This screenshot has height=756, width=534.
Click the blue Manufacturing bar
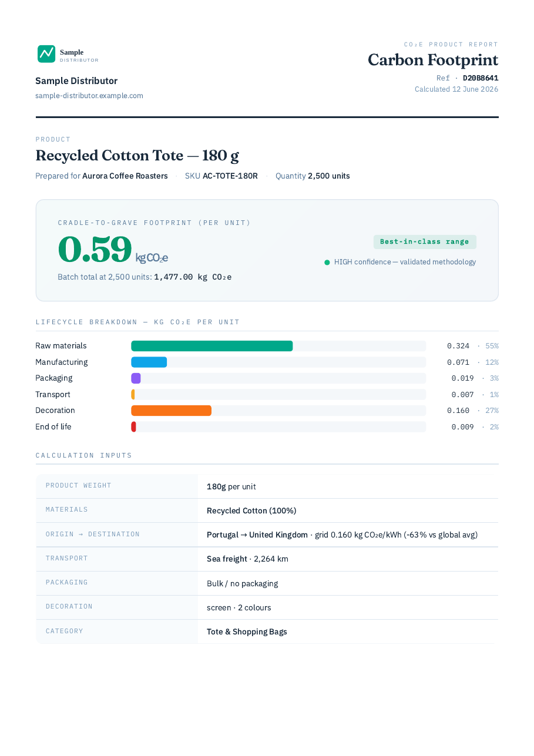click(x=149, y=362)
